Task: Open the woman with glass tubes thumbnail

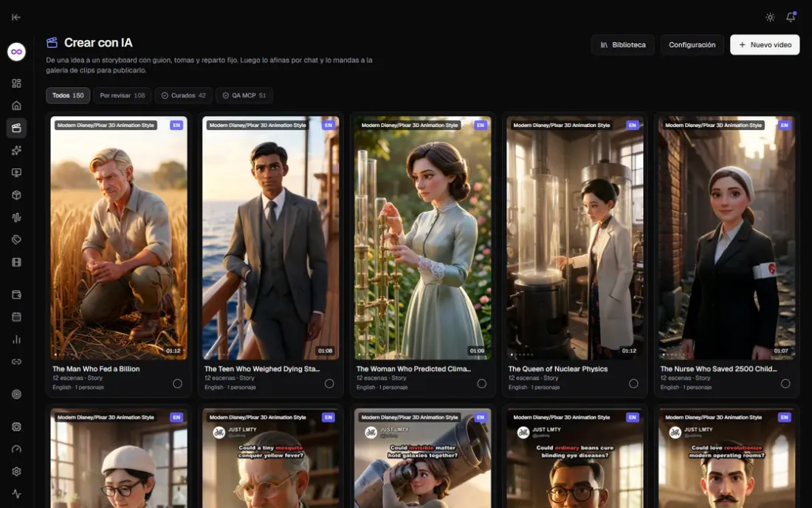Action: 422,238
